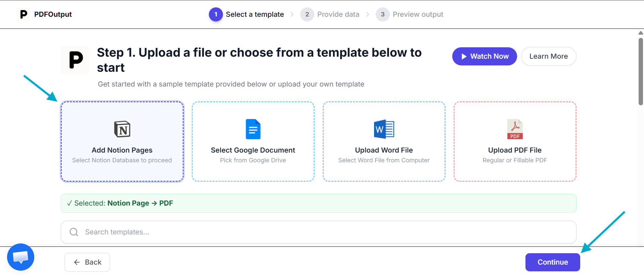Screen dimensions: 644x277
Task: Go back with the Back button
Action: (87, 262)
